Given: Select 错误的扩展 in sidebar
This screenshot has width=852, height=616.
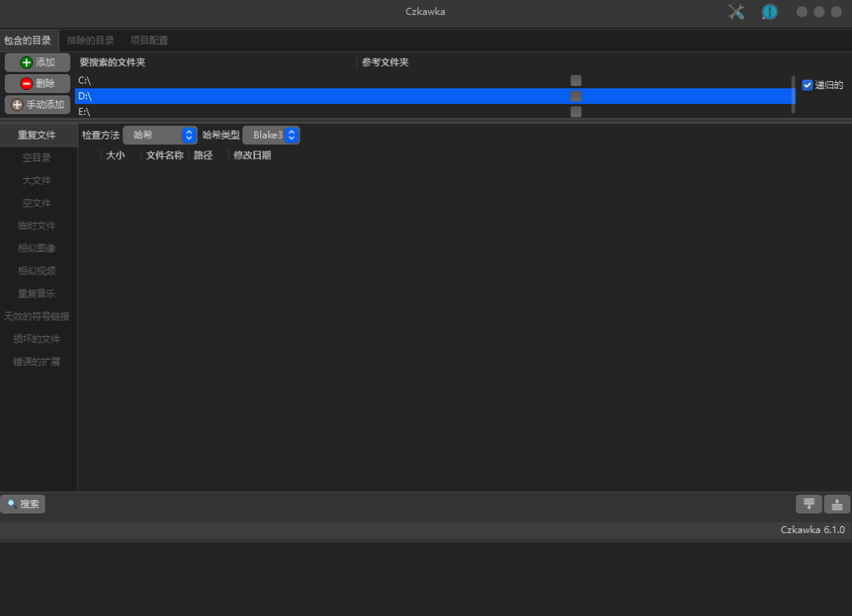Looking at the screenshot, I should tap(38, 362).
